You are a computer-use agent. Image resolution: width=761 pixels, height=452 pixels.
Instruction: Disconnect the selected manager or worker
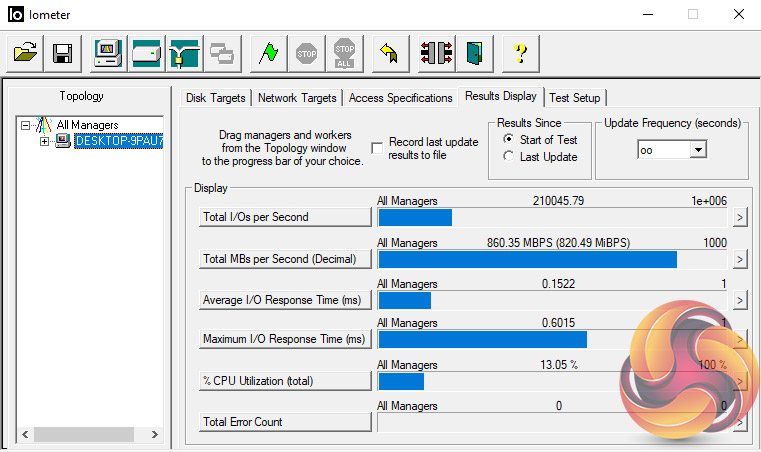pyautogui.click(x=436, y=53)
